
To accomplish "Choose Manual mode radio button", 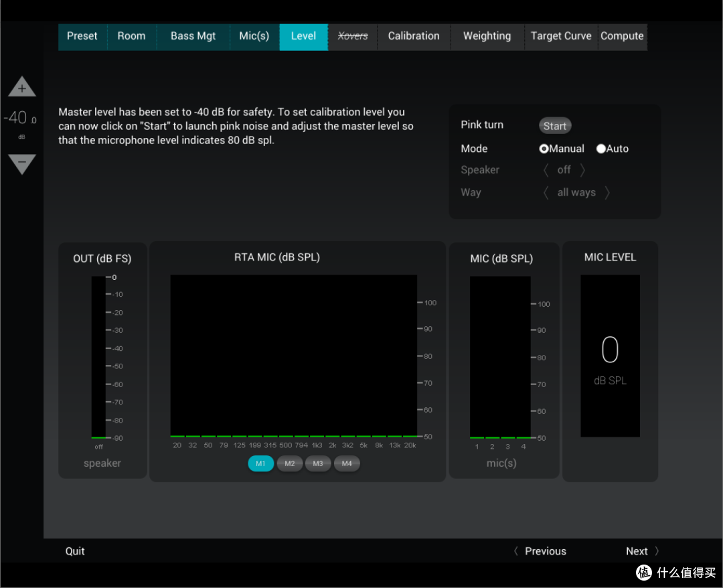I will point(544,149).
